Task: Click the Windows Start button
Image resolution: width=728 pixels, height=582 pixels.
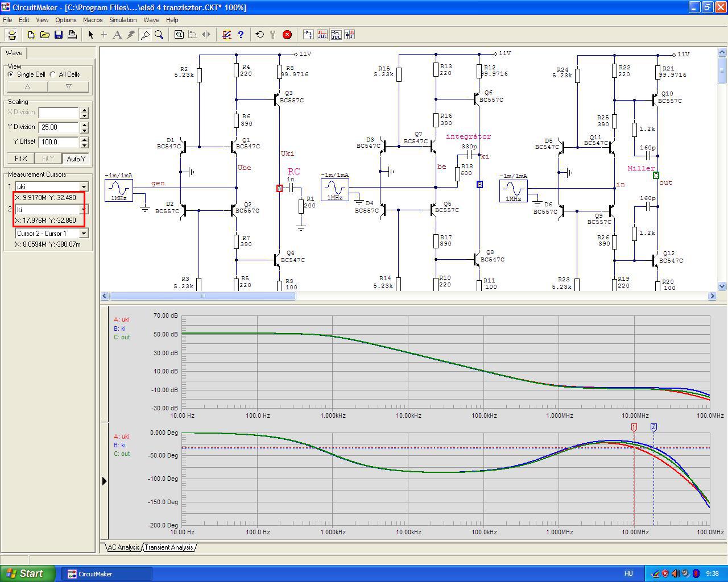Action: tap(28, 573)
